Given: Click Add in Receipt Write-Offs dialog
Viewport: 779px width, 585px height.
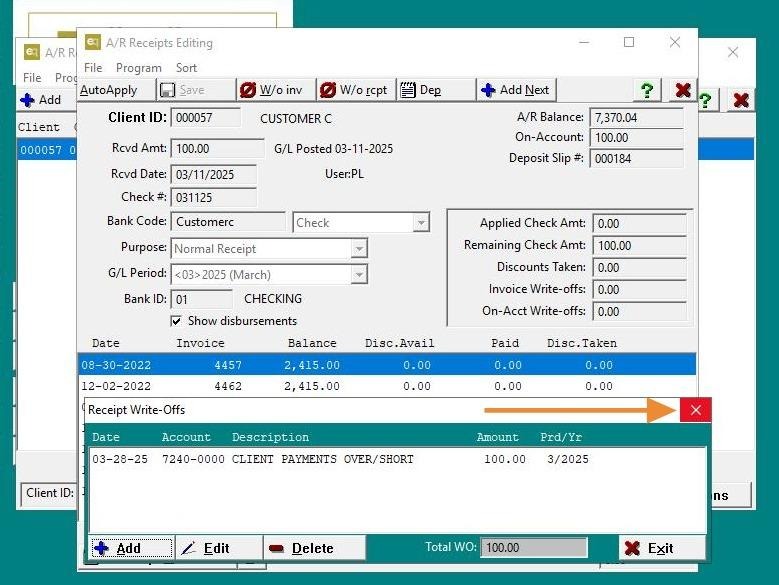Looking at the screenshot, I should point(131,548).
